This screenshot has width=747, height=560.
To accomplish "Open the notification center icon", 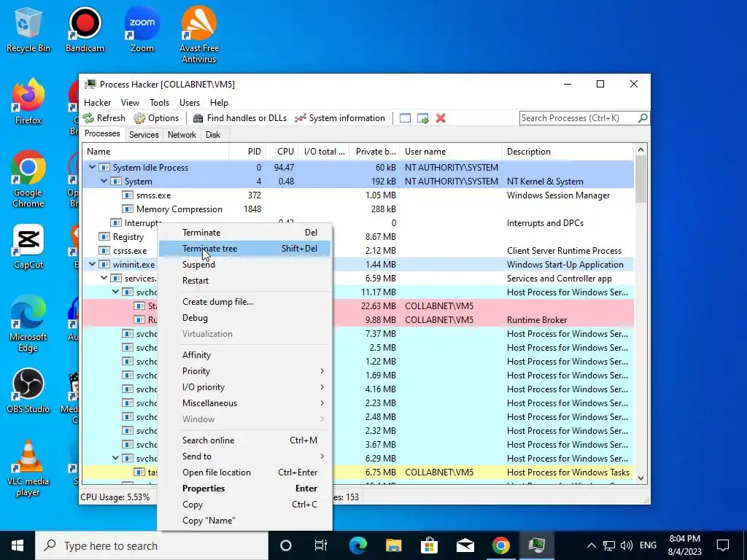I will (723, 545).
